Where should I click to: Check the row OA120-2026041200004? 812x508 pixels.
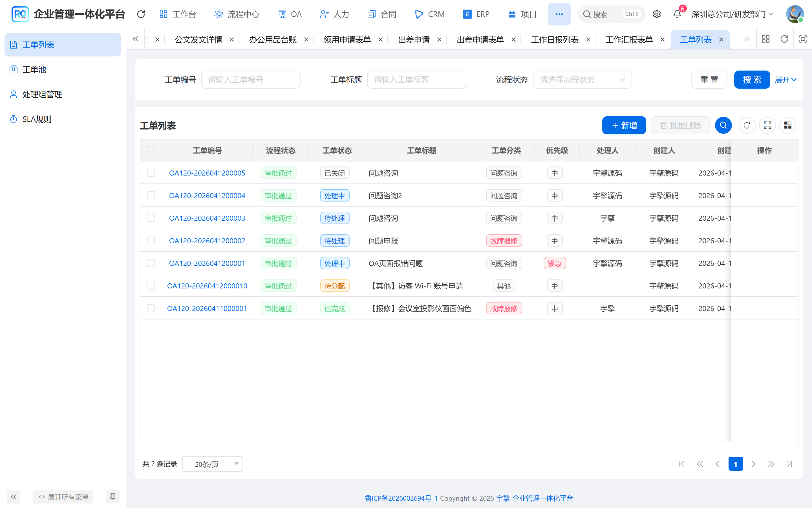[x=151, y=195]
